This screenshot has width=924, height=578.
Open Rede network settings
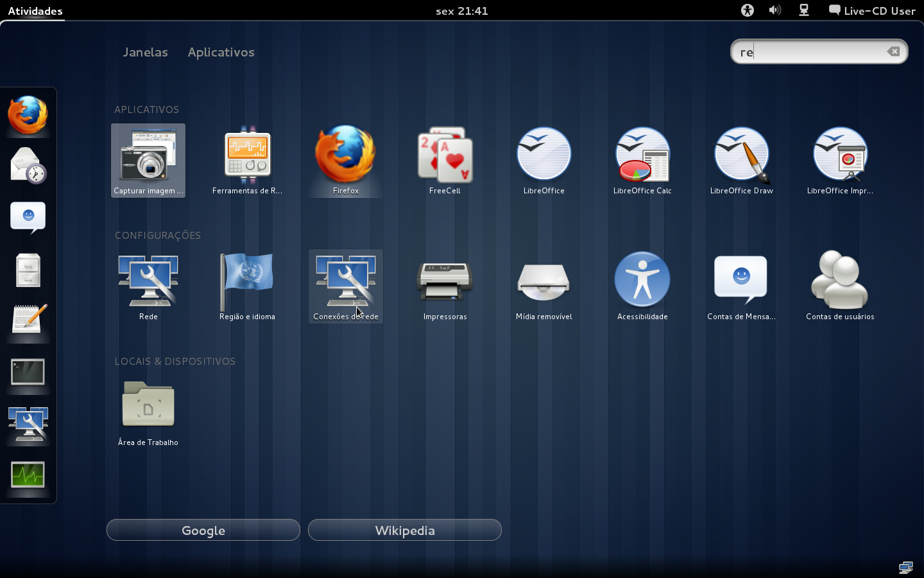[x=148, y=286]
